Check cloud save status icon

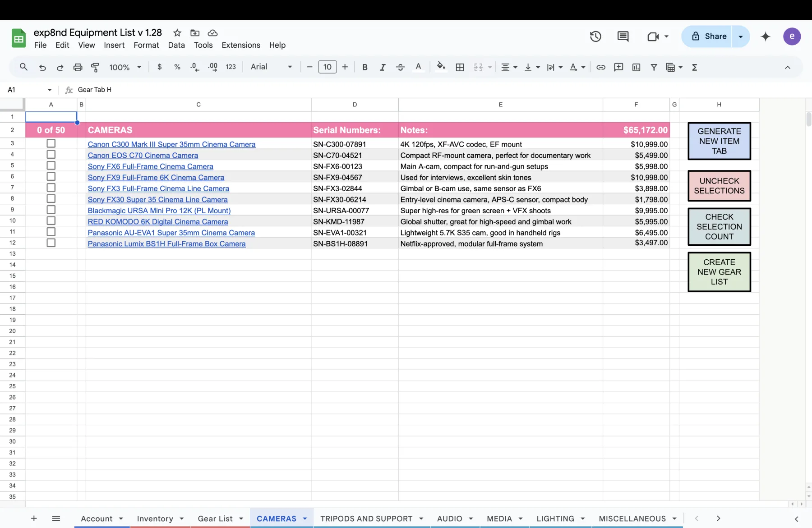coord(212,33)
